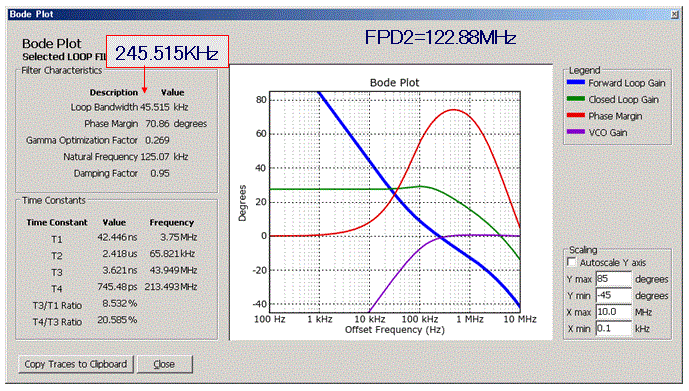The width and height of the screenshot is (689, 391).
Task: Click the X min input field
Action: coord(613,328)
